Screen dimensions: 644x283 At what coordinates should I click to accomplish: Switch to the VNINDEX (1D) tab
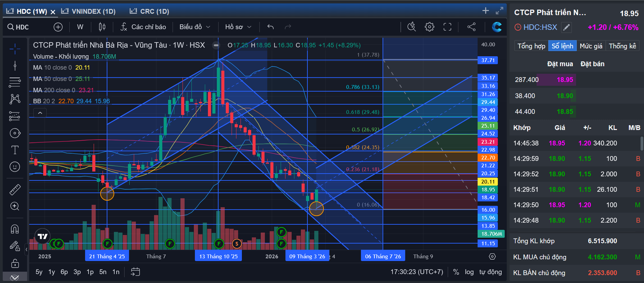pyautogui.click(x=88, y=11)
